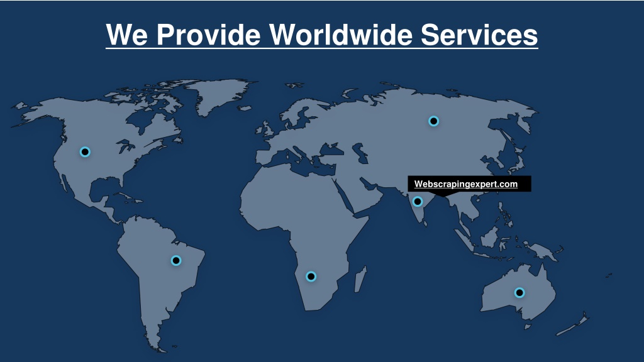The height and width of the screenshot is (362, 644).
Task: Select the map marker in North America
Action: point(85,152)
